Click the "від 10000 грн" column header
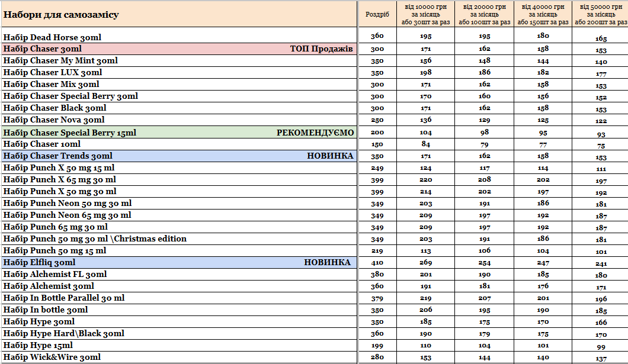The image size is (628, 364). [x=425, y=14]
